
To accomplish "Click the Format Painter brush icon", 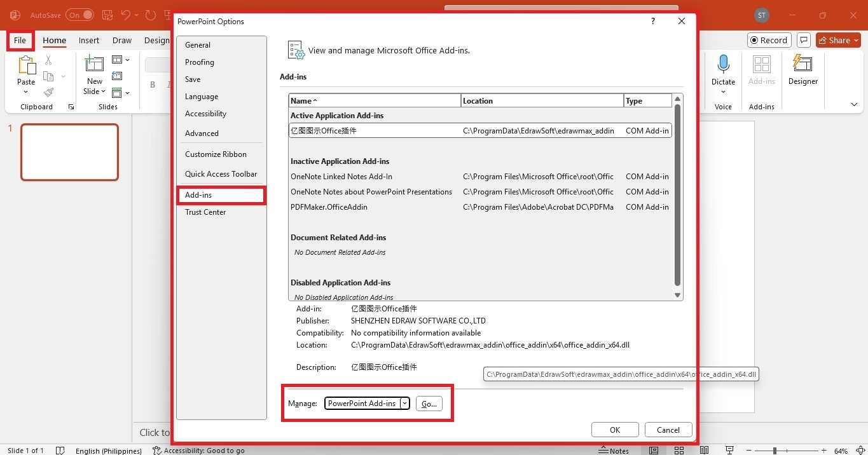I will click(x=48, y=92).
